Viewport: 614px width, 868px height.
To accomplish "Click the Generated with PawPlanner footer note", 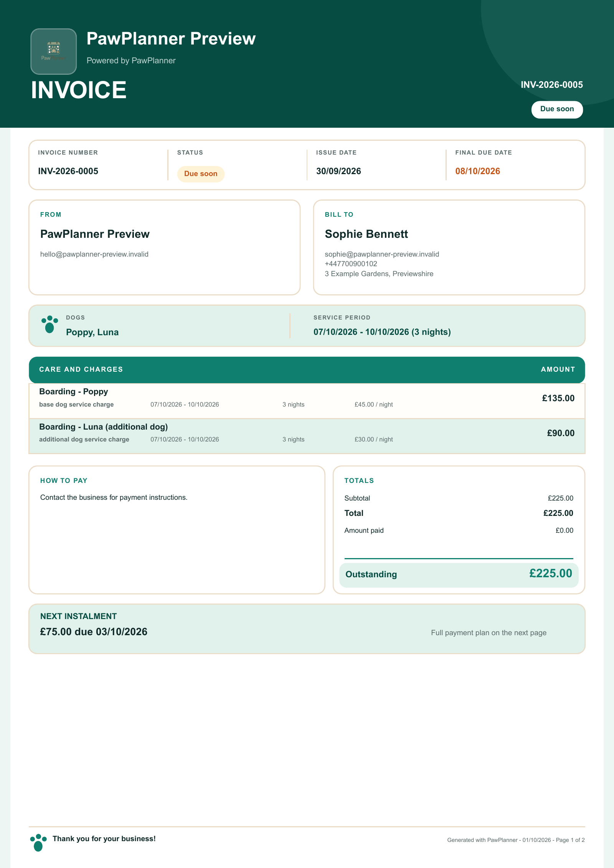I will tap(516, 840).
